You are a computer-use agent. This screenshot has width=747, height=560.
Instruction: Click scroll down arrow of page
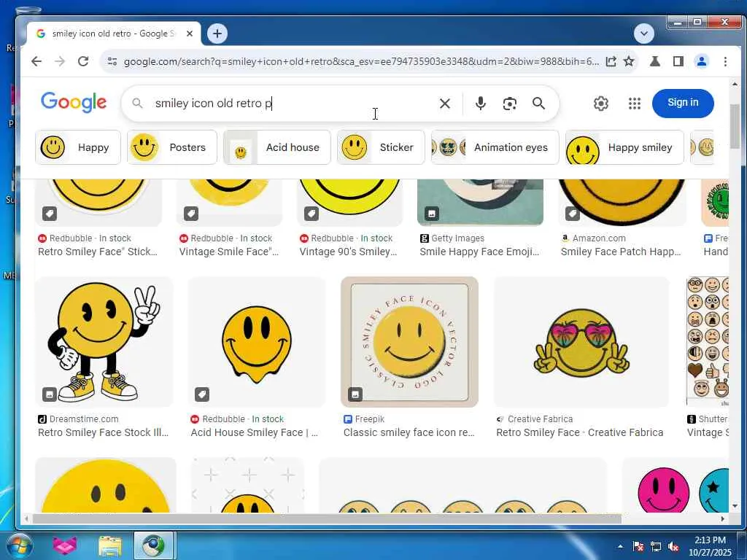pyautogui.click(x=735, y=506)
